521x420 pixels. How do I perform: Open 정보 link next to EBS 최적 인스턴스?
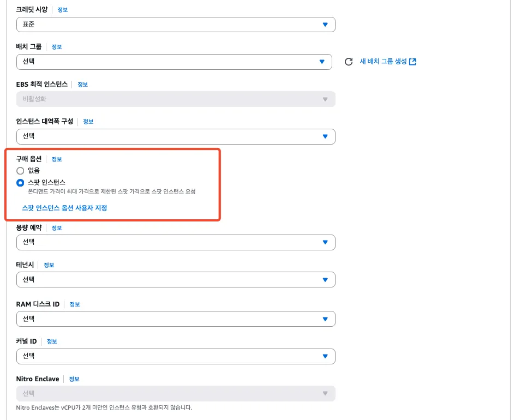[82, 85]
